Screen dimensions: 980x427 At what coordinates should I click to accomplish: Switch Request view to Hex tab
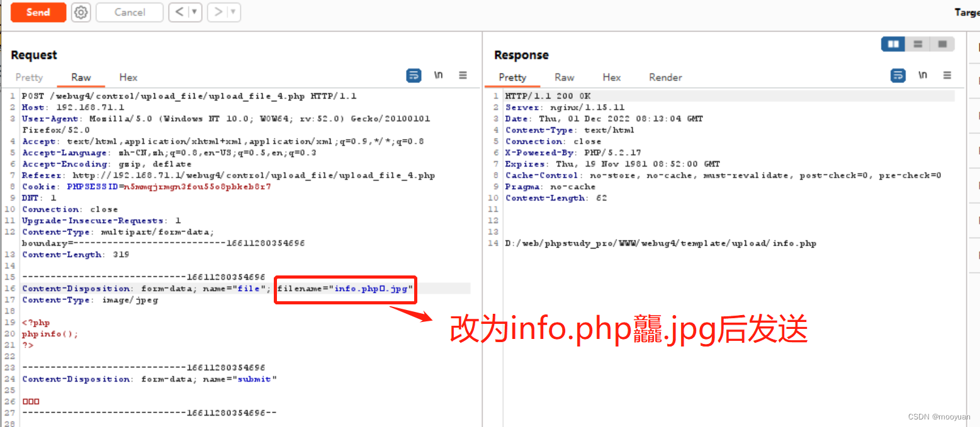click(128, 77)
